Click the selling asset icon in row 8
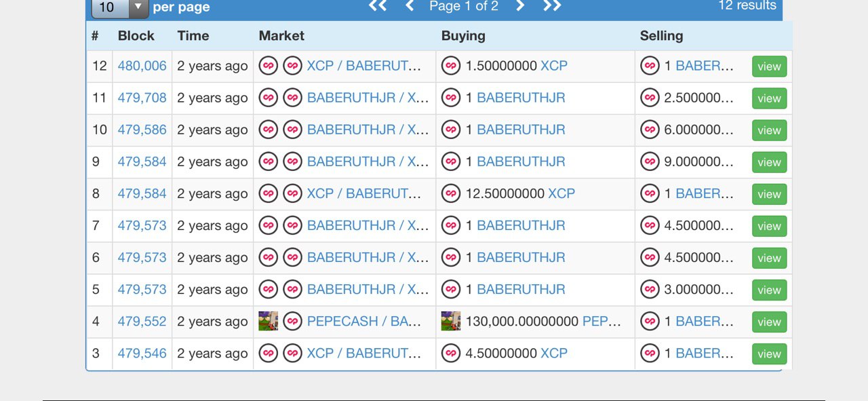 click(x=650, y=193)
